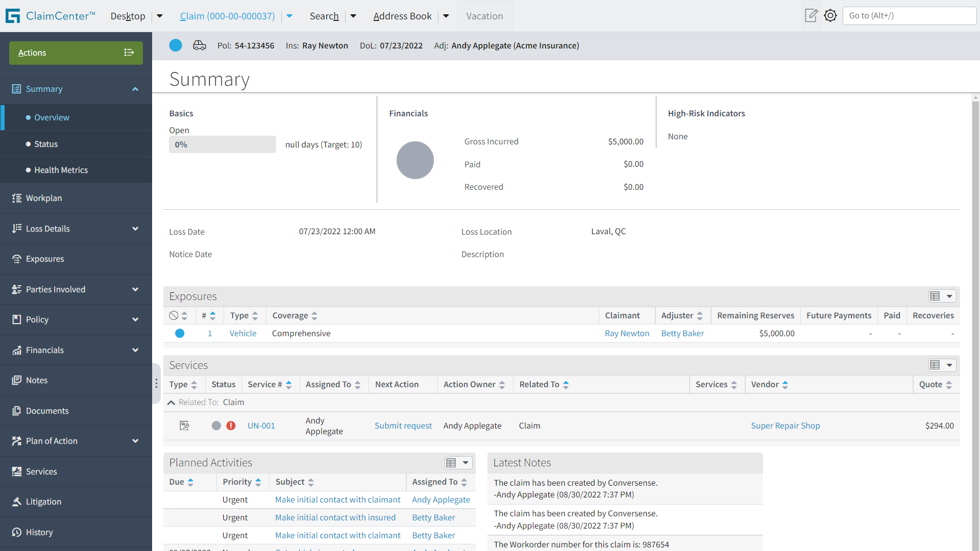980x551 pixels.
Task: Collapse the Related To: Claim group
Action: click(171, 403)
